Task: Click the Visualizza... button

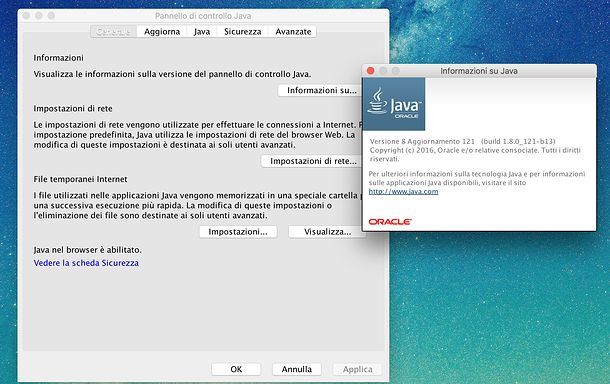Action: point(327,232)
